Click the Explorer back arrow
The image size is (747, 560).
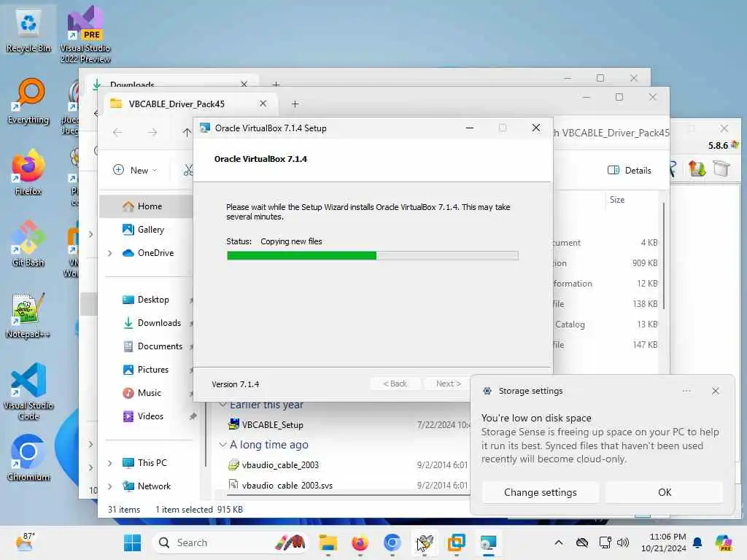point(117,133)
